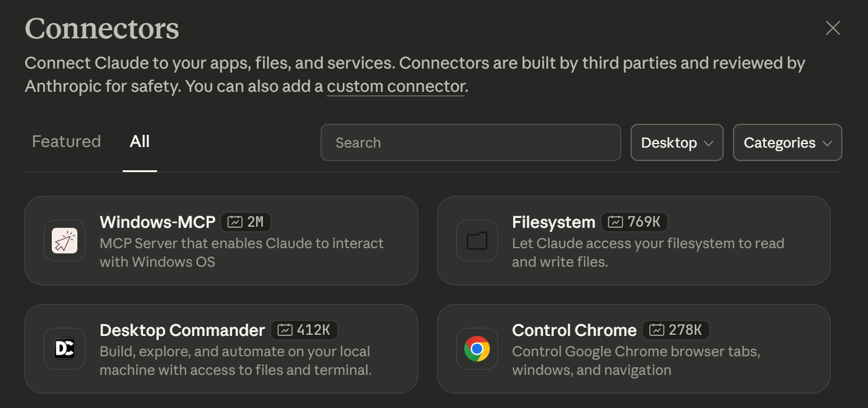Click the Control Chrome browser icon
The height and width of the screenshot is (408, 868).
(476, 349)
